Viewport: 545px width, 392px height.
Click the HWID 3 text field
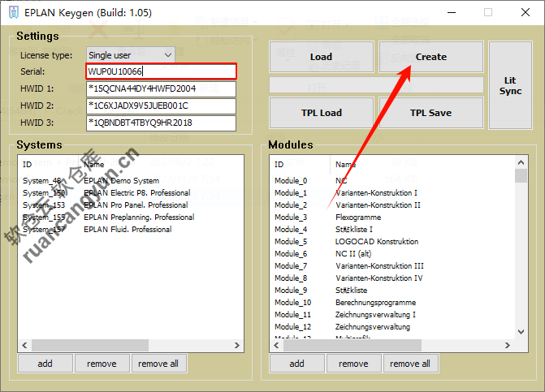click(x=161, y=123)
